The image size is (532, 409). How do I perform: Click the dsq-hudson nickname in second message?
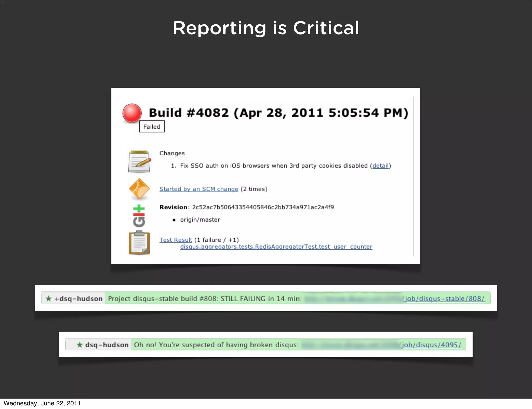click(107, 345)
